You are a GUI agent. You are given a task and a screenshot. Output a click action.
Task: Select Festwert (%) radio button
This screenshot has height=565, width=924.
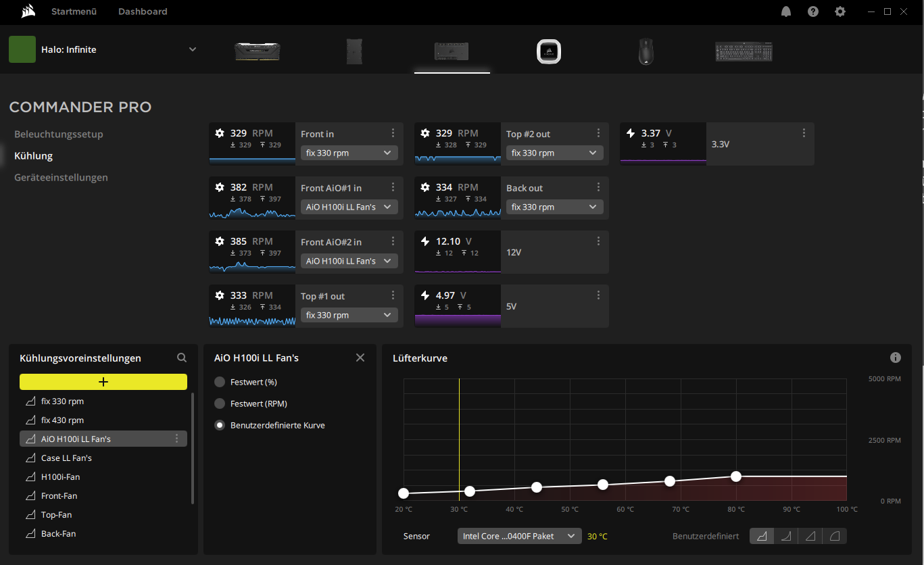219,382
